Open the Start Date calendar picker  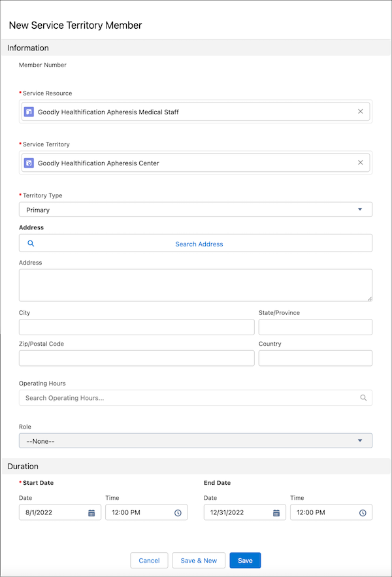tap(91, 512)
